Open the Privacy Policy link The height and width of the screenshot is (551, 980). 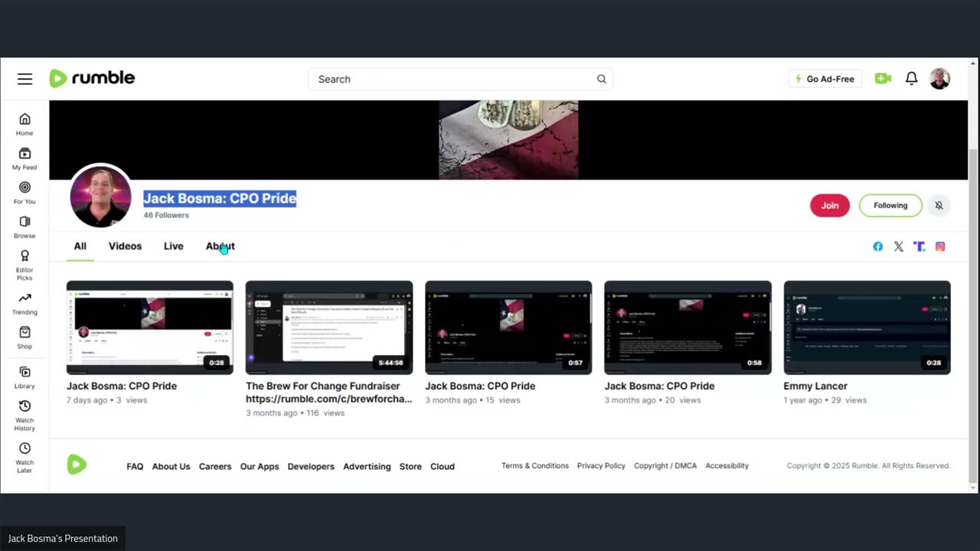pos(601,465)
